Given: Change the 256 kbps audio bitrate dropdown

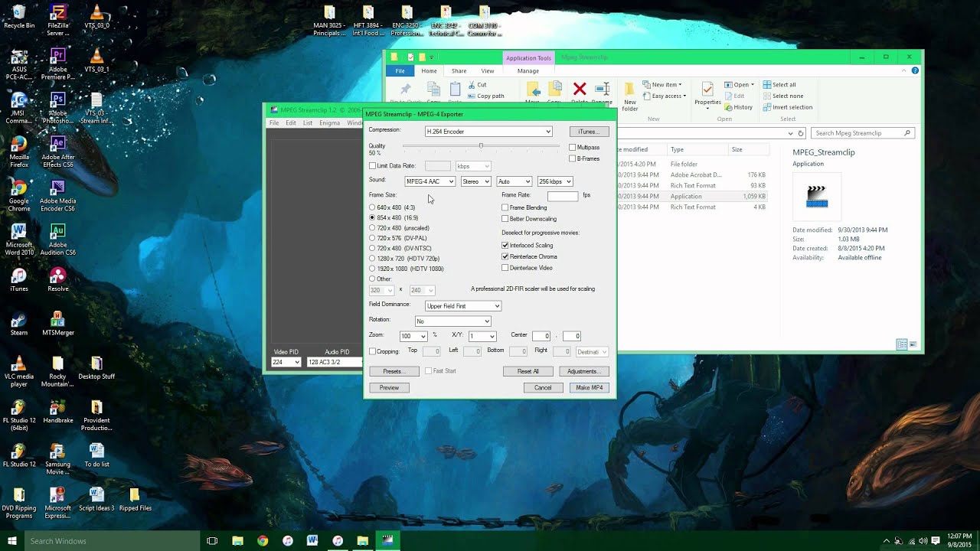Looking at the screenshot, I should click(554, 181).
